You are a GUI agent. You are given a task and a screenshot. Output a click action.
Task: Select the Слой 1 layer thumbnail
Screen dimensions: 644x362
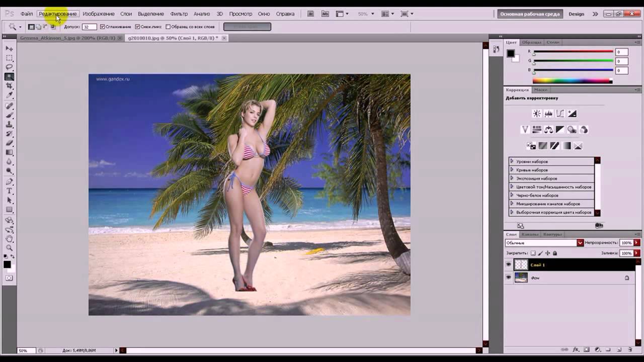point(521,264)
